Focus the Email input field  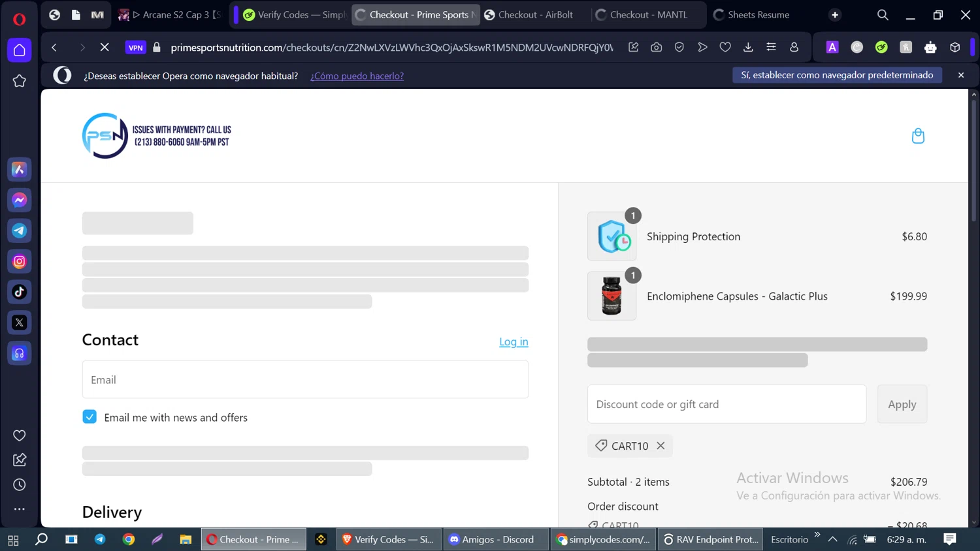pyautogui.click(x=305, y=379)
